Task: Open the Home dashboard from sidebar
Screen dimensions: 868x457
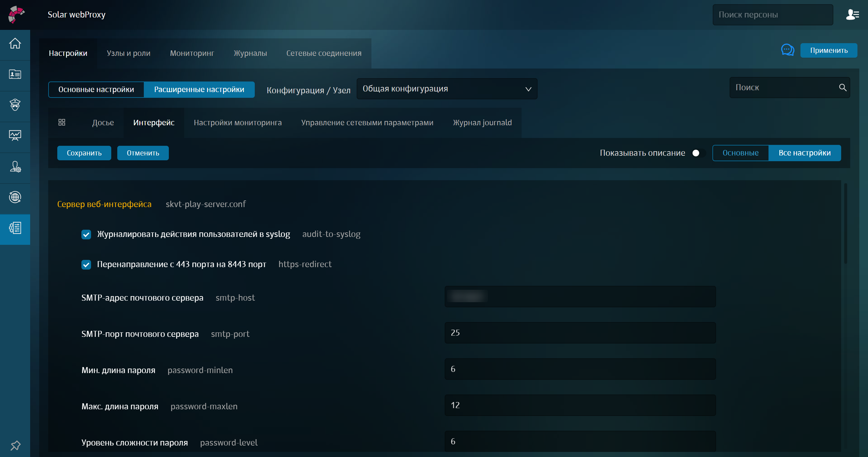Action: coord(15,44)
